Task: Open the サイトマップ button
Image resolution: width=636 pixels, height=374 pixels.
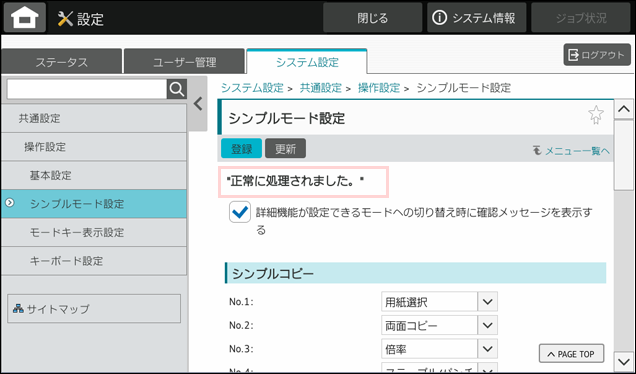Action: click(x=94, y=309)
